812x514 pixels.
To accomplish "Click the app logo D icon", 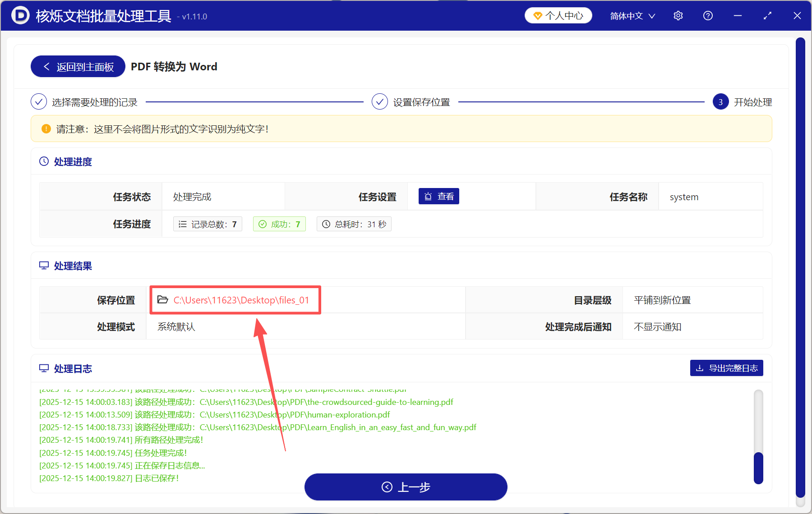I will pos(20,15).
